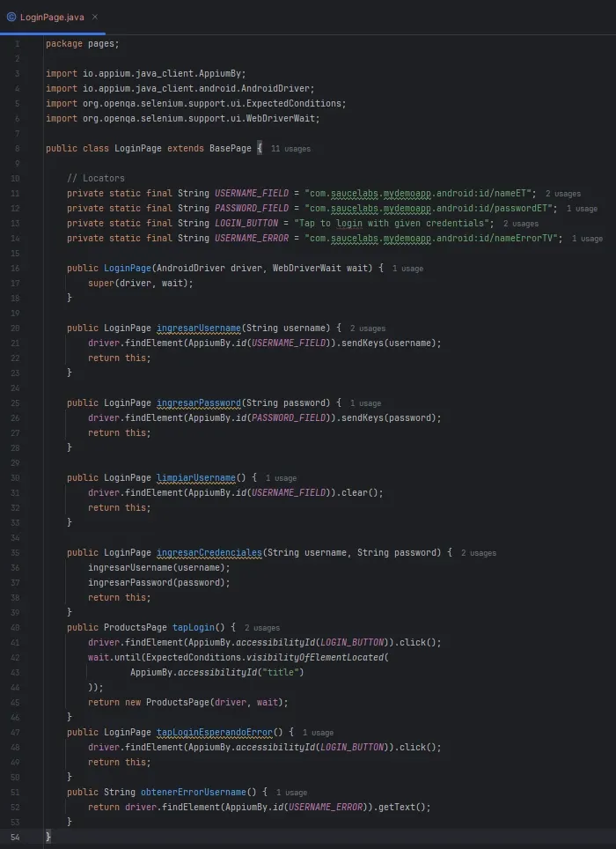Click the AppiumBy import statement
This screenshot has width=616, height=849.
click(146, 74)
